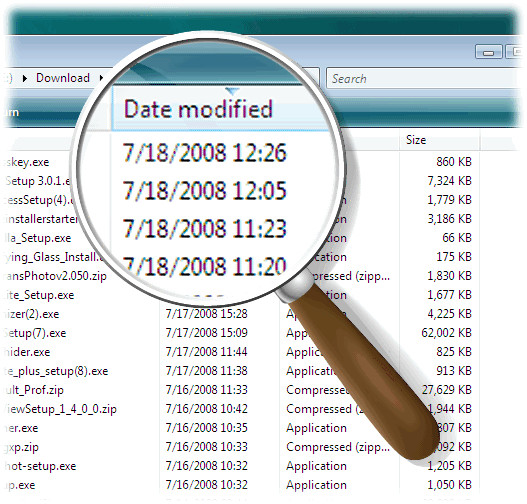This screenshot has width=527, height=504.
Task: Select the etup(7).exe file
Action: (x=35, y=333)
